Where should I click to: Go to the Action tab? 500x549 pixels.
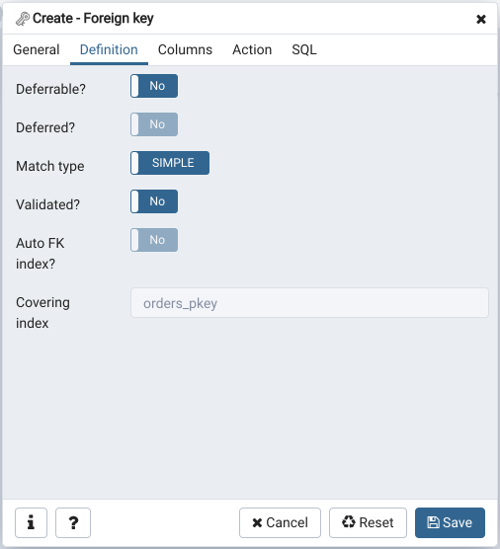coord(252,50)
